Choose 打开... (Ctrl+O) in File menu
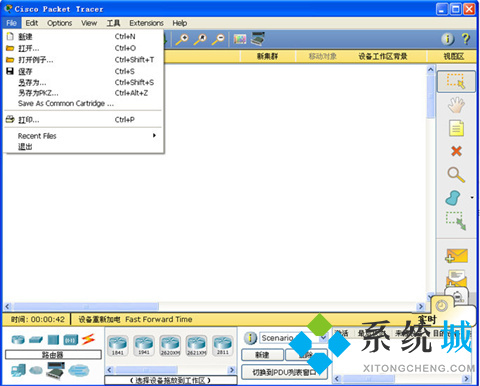 (x=83, y=48)
